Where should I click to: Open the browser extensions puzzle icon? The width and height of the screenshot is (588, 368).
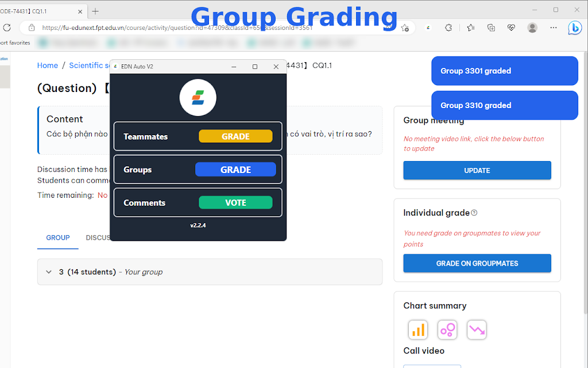[448, 28]
